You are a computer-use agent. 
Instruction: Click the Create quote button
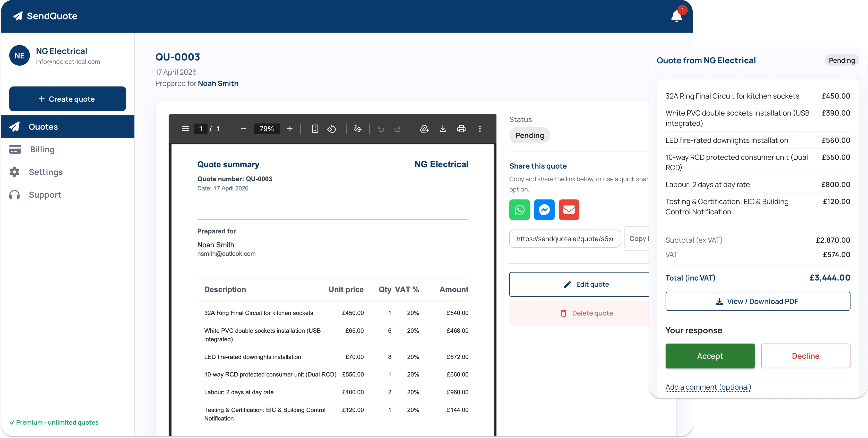[x=68, y=99]
